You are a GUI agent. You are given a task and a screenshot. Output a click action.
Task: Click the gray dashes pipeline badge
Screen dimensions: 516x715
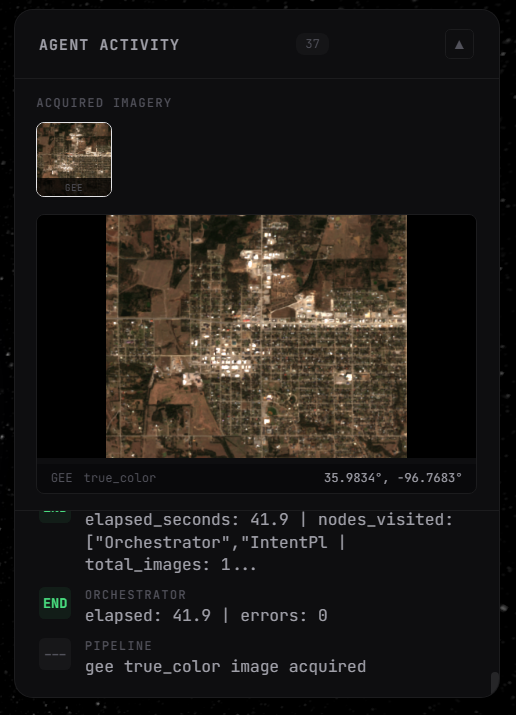(x=55, y=654)
